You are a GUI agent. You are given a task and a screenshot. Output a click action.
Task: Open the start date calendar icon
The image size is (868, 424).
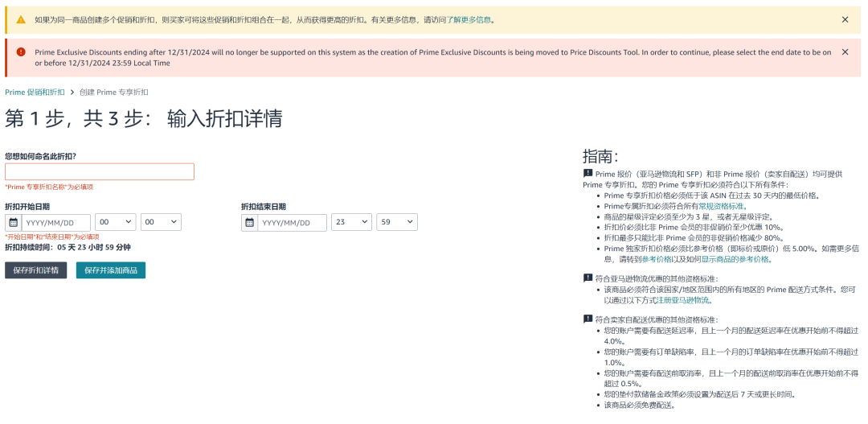coord(14,222)
